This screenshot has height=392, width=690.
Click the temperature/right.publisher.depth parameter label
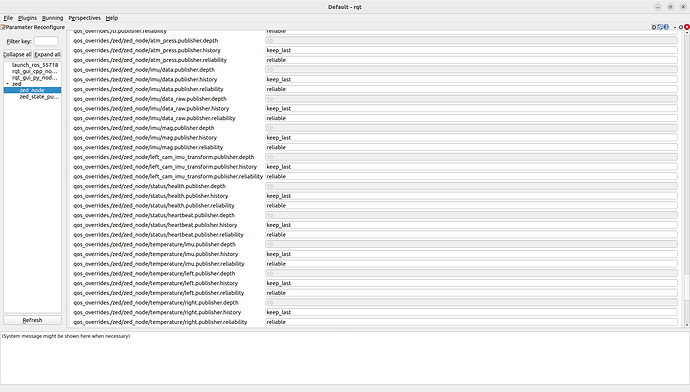tap(156, 302)
